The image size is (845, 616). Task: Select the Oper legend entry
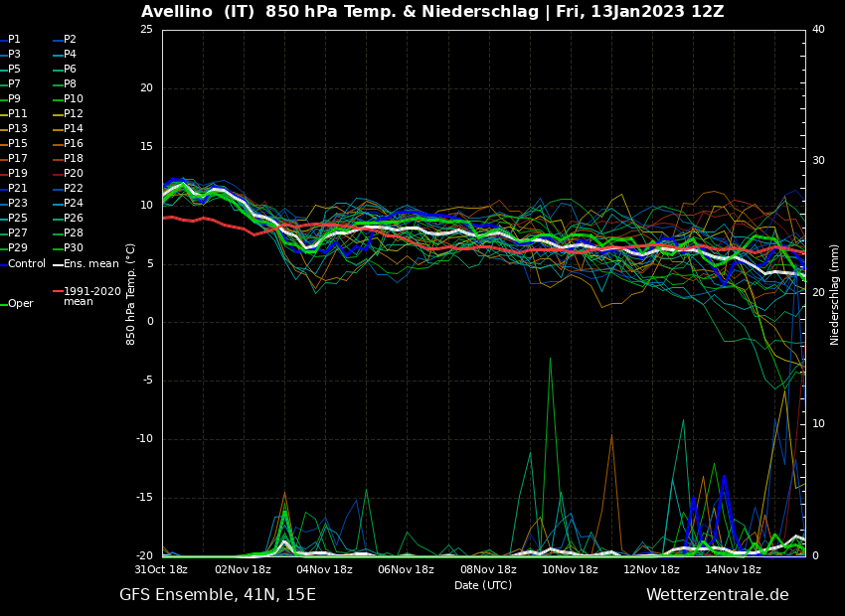(20, 304)
